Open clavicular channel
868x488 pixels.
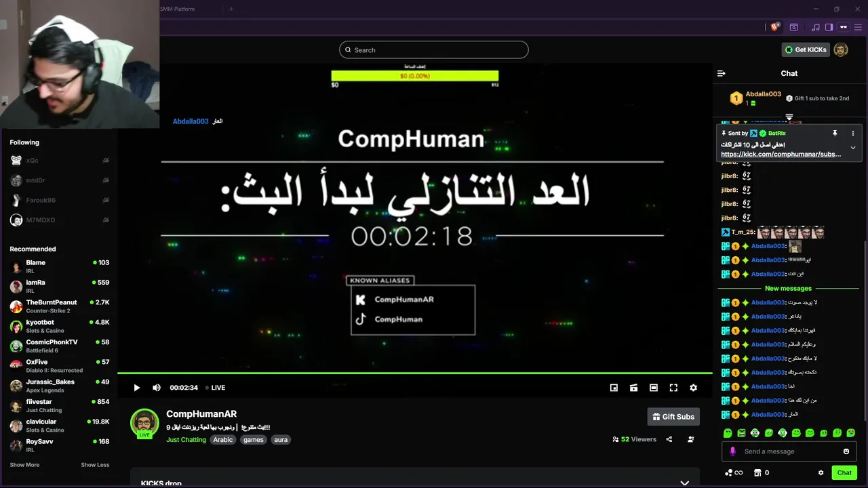(x=59, y=426)
